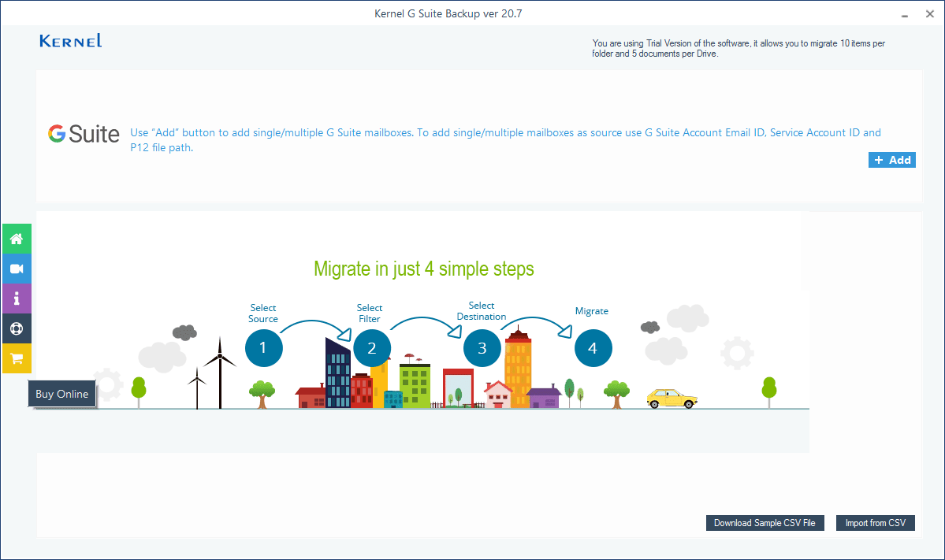Import mailboxes from CSV
The image size is (945, 560).
(x=875, y=523)
